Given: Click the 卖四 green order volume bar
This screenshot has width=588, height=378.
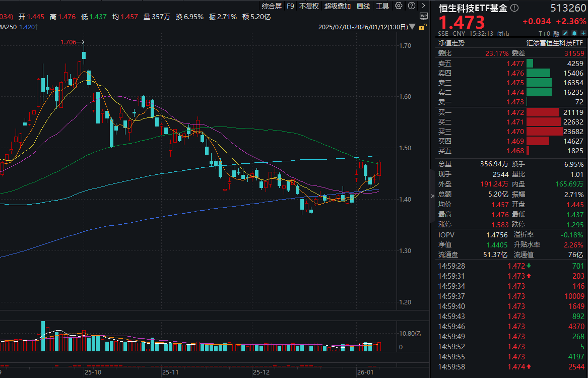Looking at the screenshot, I should click(539, 73).
